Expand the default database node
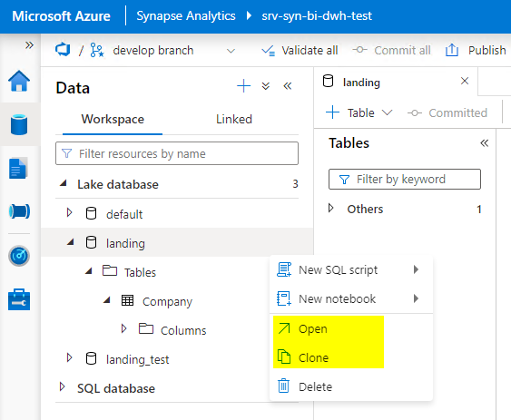This screenshot has height=420, width=511. point(69,213)
